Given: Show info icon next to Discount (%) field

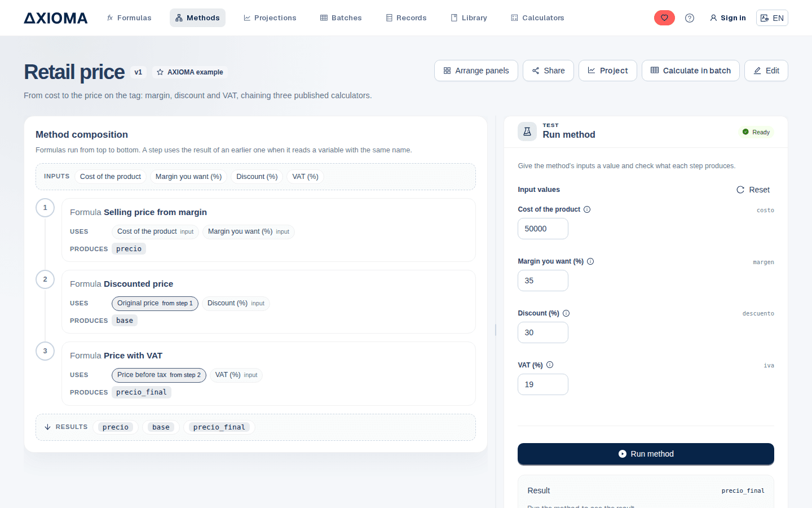Looking at the screenshot, I should point(566,313).
